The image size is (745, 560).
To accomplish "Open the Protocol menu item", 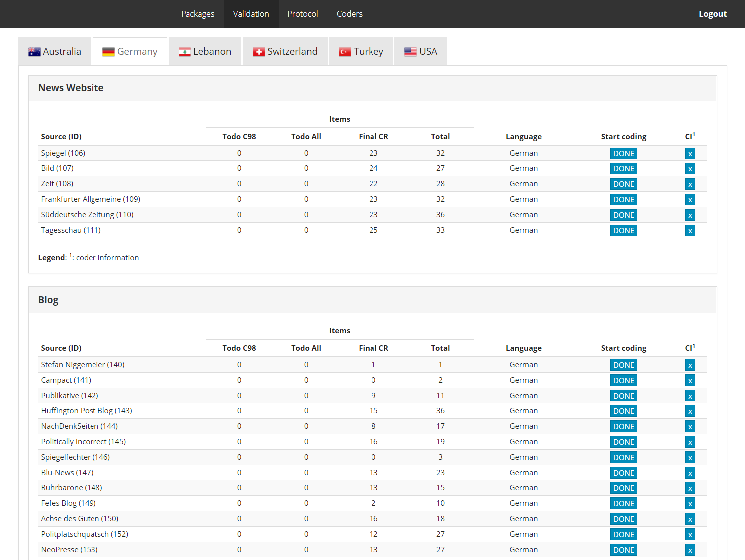I will pyautogui.click(x=303, y=14).
